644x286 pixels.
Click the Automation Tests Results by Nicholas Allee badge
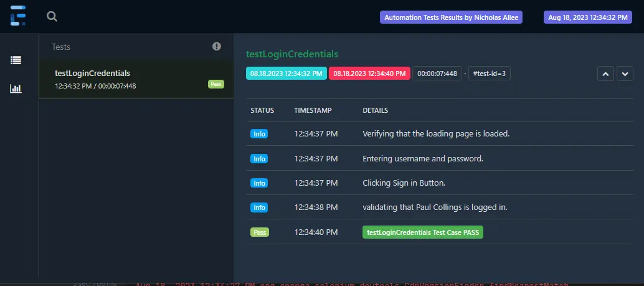451,17
